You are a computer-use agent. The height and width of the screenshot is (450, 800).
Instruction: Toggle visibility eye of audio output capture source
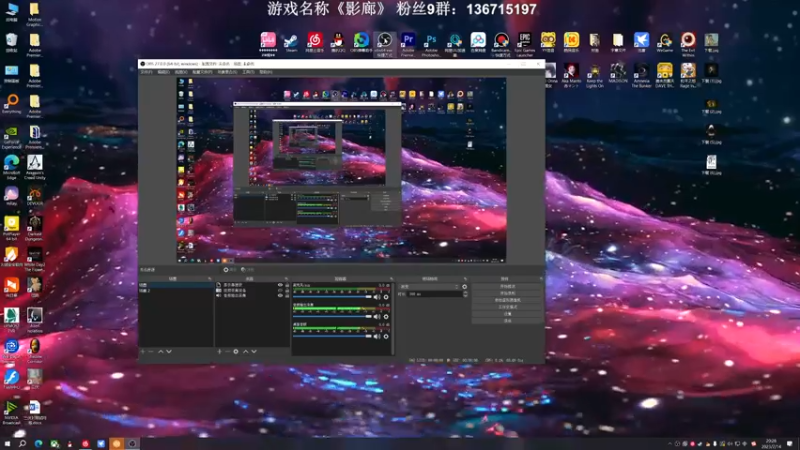(280, 295)
